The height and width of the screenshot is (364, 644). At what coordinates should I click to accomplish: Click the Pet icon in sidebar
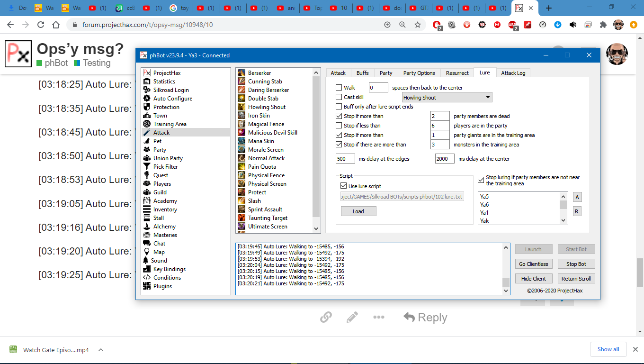pos(147,141)
